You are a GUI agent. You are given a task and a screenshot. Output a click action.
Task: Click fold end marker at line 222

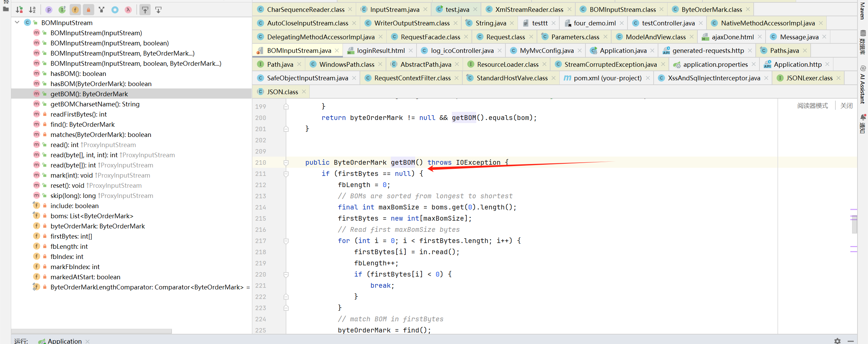click(x=286, y=297)
